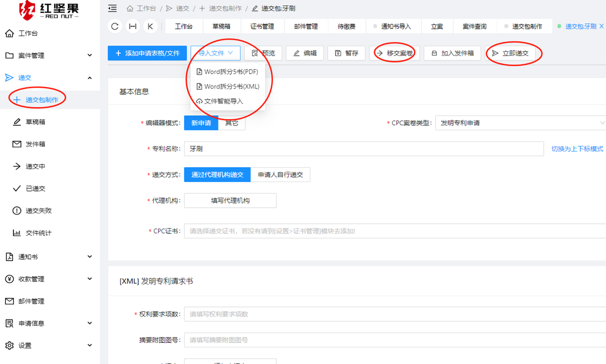Click the fit-width icon beside refresh
Screen dimensions: 606x364
[x=133, y=27]
